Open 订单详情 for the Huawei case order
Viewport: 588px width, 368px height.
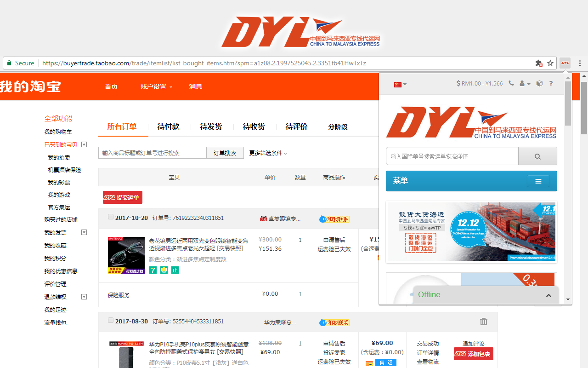click(428, 353)
